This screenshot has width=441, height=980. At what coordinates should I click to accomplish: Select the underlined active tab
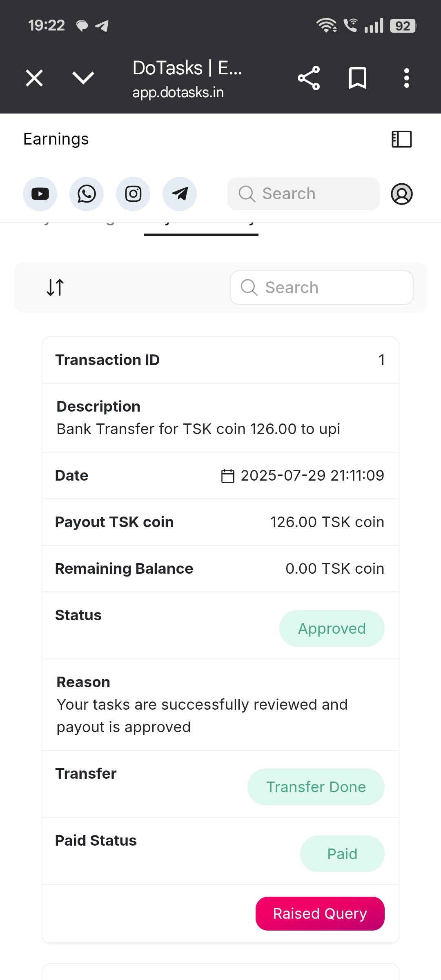[x=201, y=227]
